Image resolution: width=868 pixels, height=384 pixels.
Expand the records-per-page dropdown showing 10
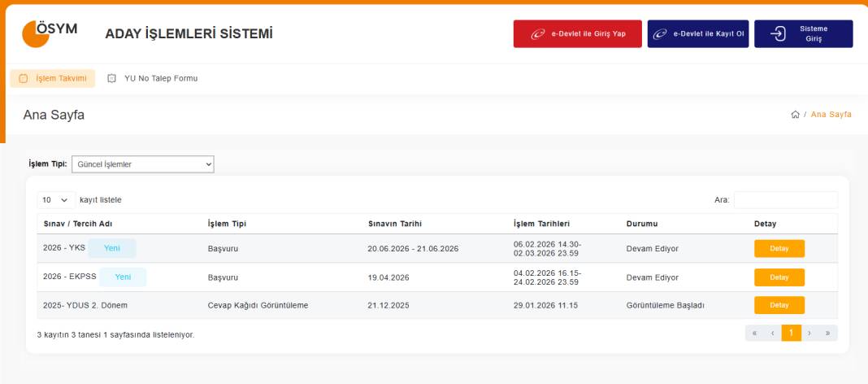coord(55,199)
